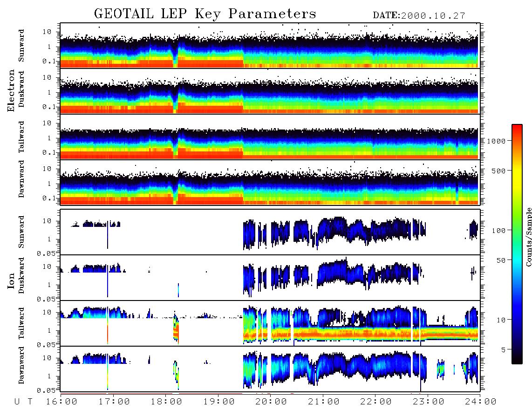Click the "23:00" time tick label
532x410 pixels.
click(429, 402)
